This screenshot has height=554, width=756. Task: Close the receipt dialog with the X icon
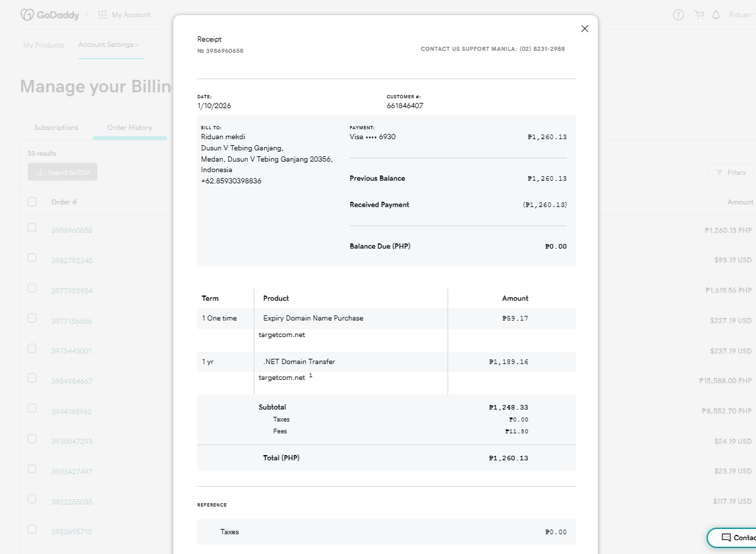tap(584, 28)
